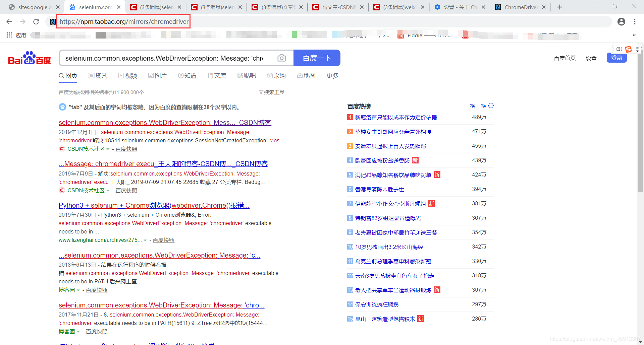Screen dimensions: 644x345
Task: Reload the current page
Action: 36,22
